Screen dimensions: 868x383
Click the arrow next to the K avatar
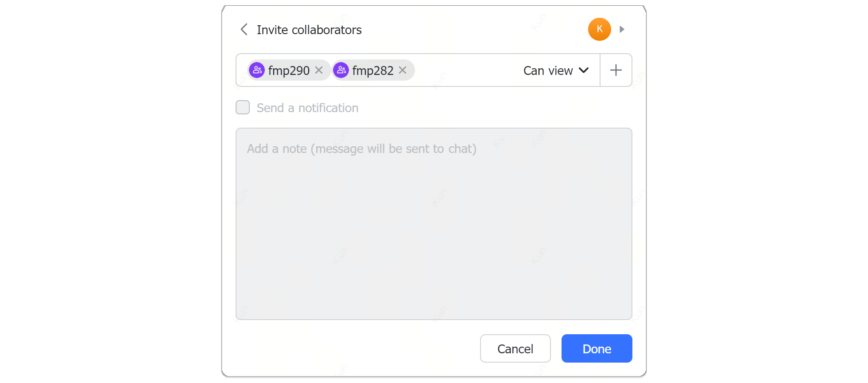coord(622,29)
